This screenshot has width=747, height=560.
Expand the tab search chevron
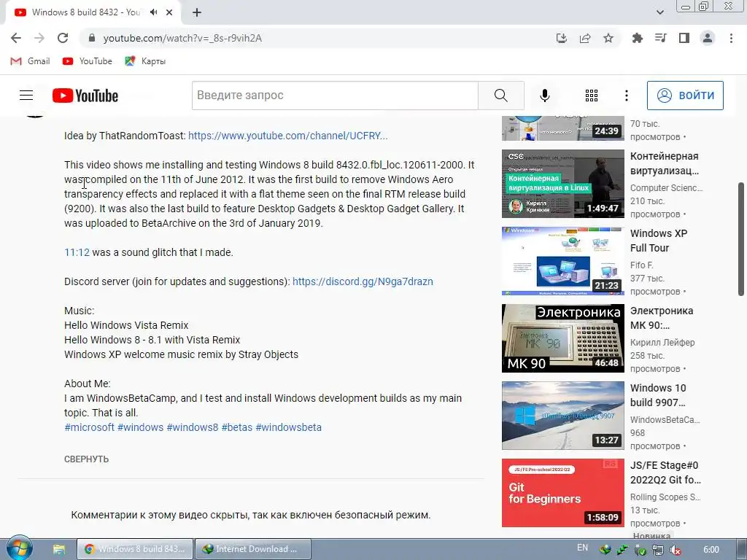[x=659, y=12]
